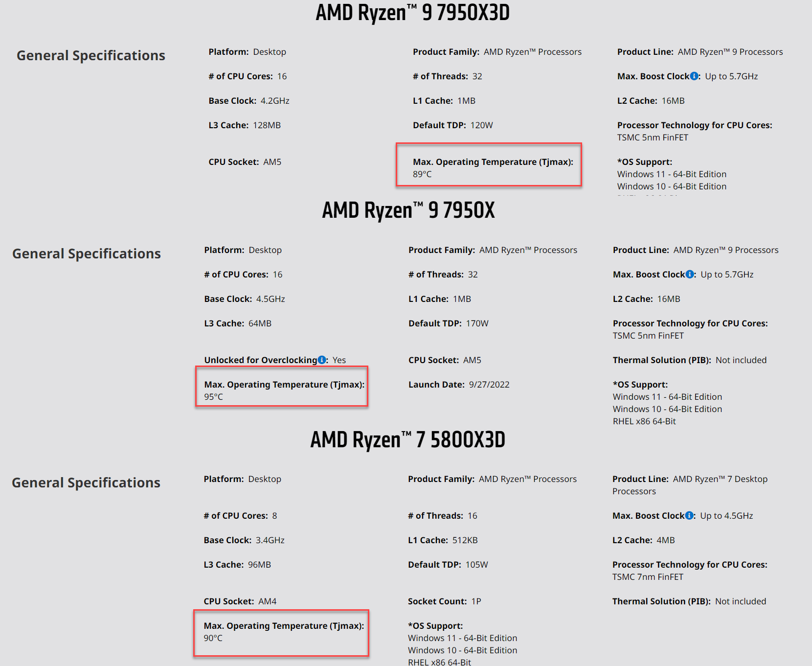Open the AMD Ryzen 9 7950X product page
812x666 pixels.
[x=407, y=210]
